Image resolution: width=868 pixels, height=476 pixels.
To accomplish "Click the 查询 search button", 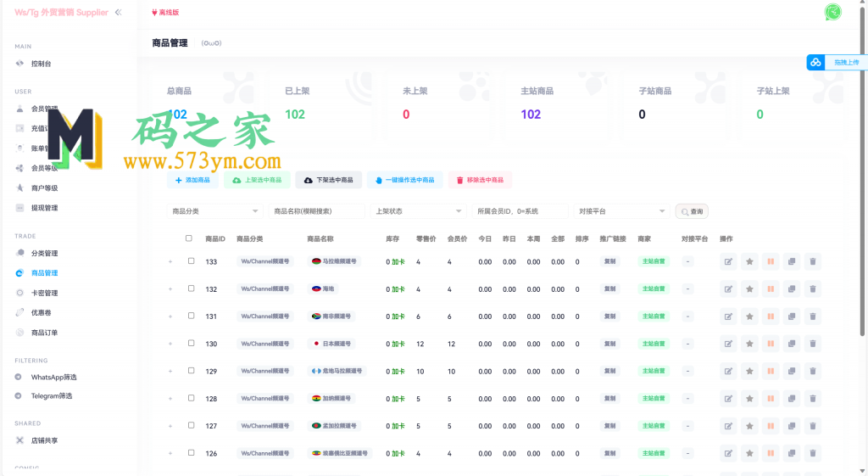I will [x=692, y=211].
